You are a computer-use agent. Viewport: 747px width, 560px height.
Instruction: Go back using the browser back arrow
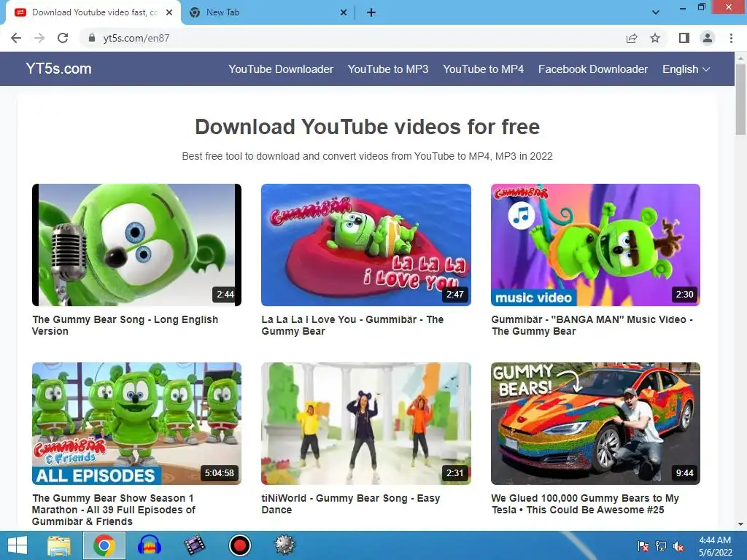(x=16, y=38)
